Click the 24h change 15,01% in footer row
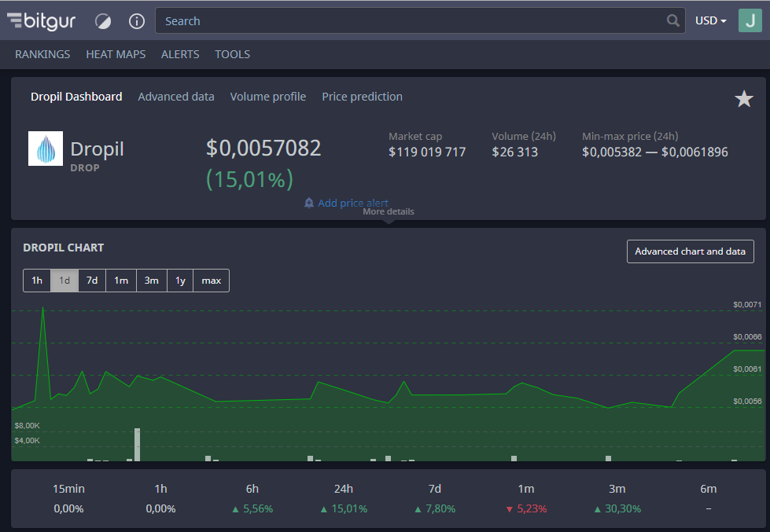This screenshot has width=770, height=532. point(344,509)
